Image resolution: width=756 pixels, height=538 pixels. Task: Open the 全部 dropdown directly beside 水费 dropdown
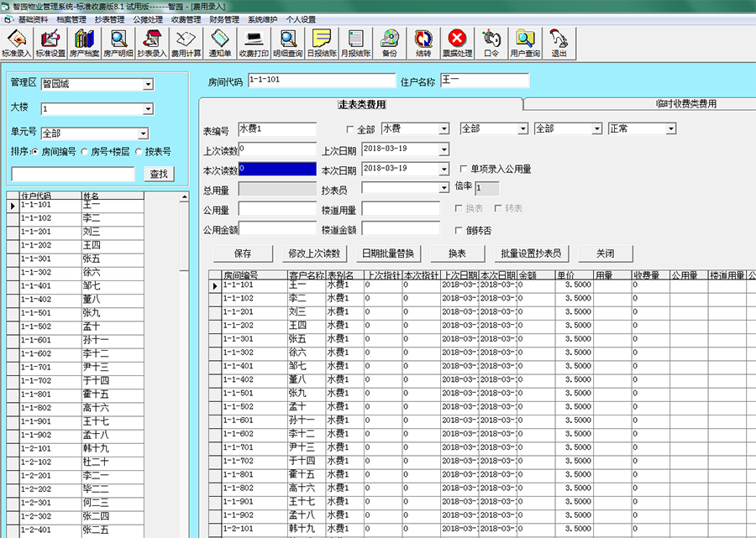pyautogui.click(x=522, y=128)
